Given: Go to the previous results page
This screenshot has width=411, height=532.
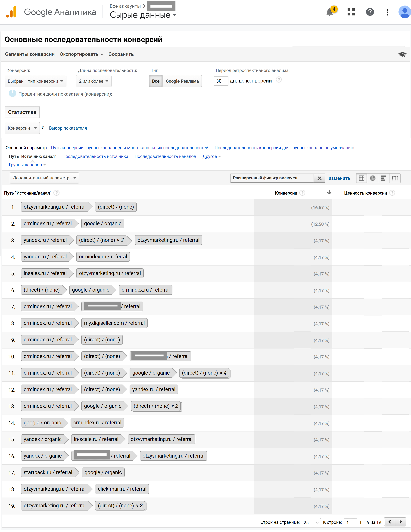Looking at the screenshot, I should (x=389, y=522).
